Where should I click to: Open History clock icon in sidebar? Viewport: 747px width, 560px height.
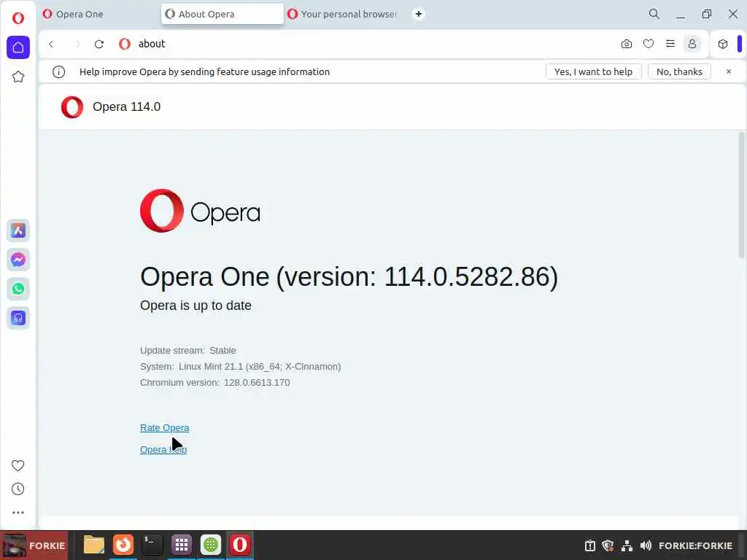(18, 489)
